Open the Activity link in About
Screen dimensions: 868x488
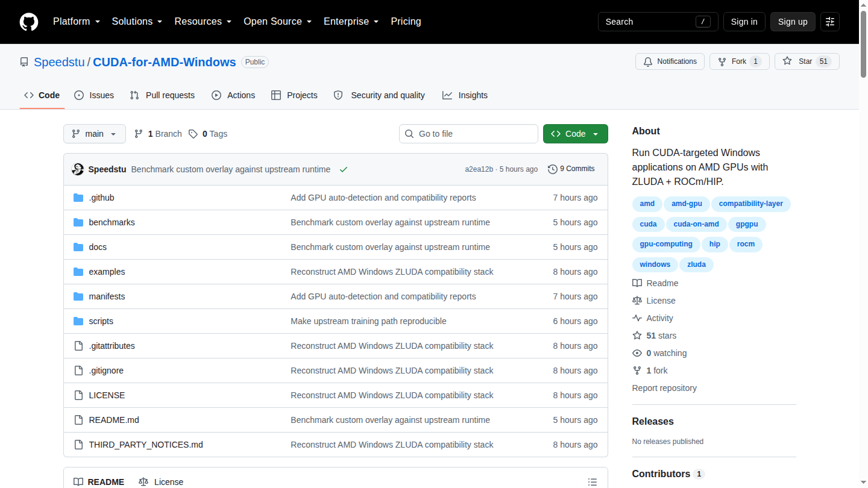tap(653, 318)
